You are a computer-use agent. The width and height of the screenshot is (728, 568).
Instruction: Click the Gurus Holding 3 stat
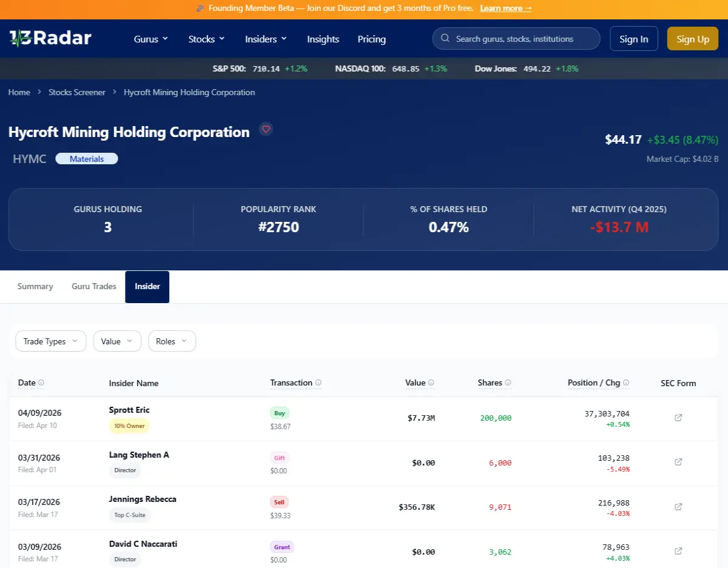108,219
